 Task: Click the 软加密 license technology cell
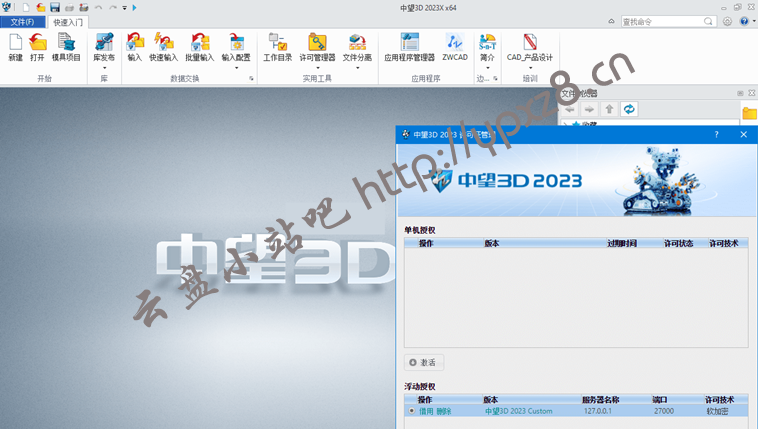pyautogui.click(x=717, y=411)
